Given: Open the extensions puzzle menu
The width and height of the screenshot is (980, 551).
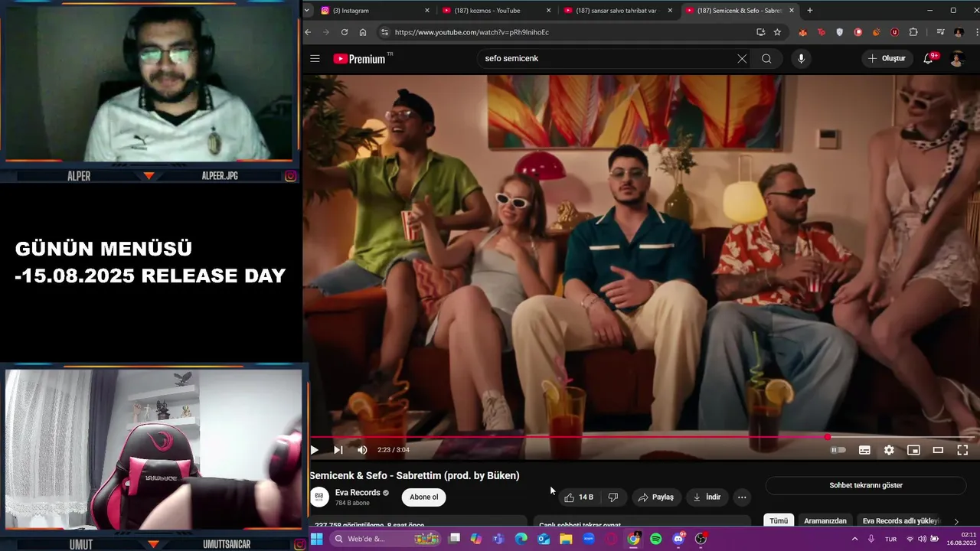Looking at the screenshot, I should (913, 32).
